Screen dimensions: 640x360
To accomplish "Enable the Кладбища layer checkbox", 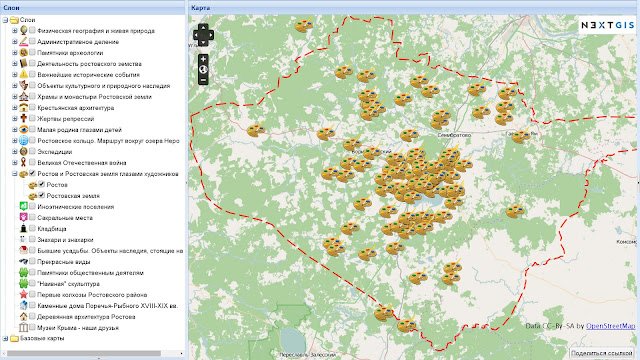I will point(32,228).
